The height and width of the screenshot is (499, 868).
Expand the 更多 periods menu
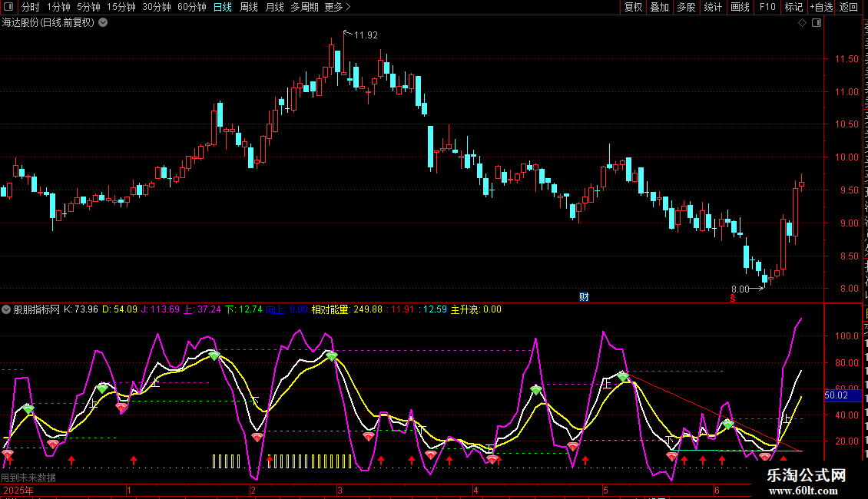coord(338,7)
